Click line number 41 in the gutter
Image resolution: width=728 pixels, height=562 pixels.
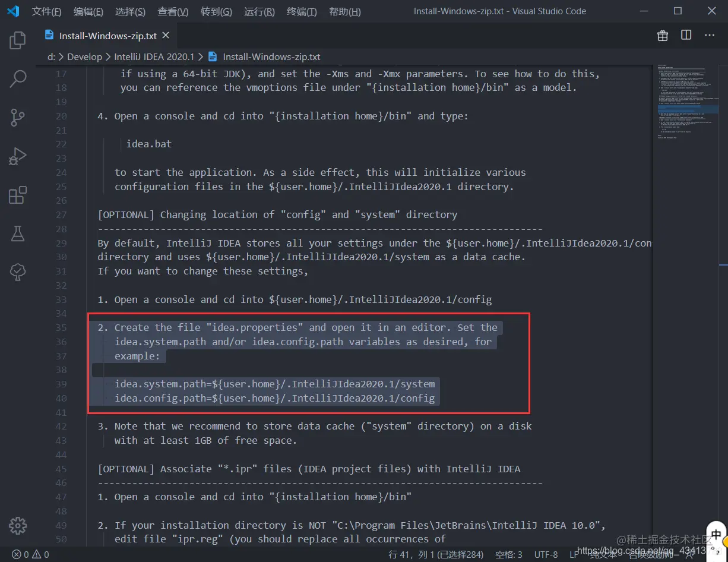pyautogui.click(x=61, y=412)
